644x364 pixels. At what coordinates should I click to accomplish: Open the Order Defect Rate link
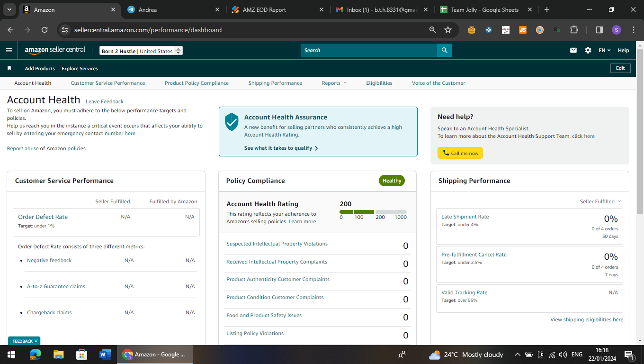[43, 217]
